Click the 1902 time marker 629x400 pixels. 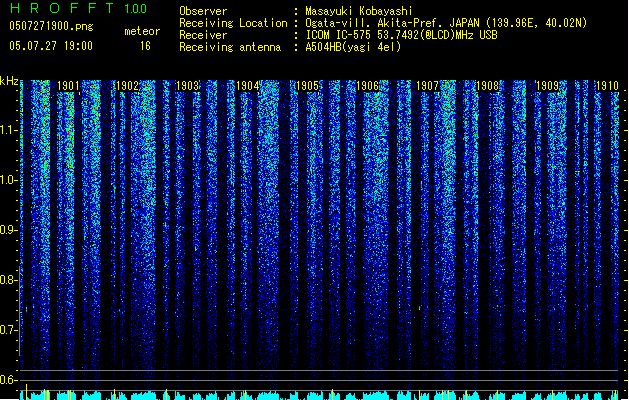[x=127, y=86]
